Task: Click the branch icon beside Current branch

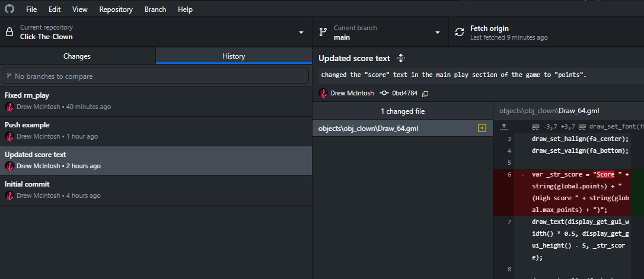Action: (323, 32)
